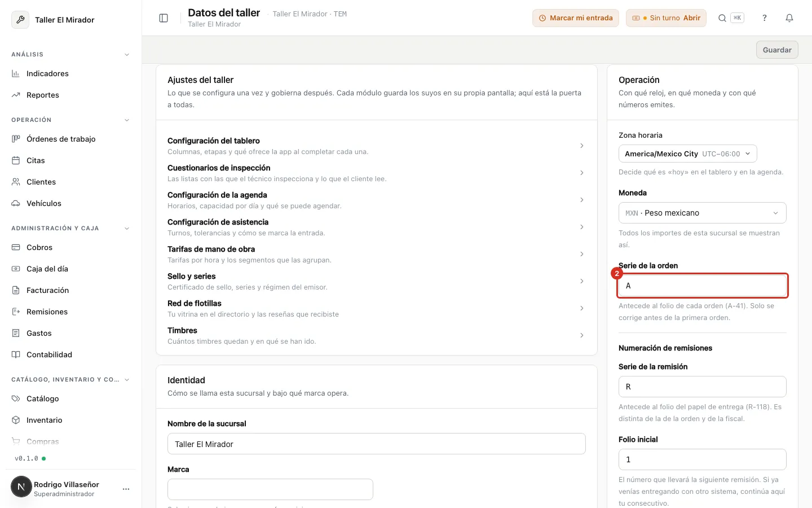Focus the Serie de la orden field

pyautogui.click(x=702, y=286)
